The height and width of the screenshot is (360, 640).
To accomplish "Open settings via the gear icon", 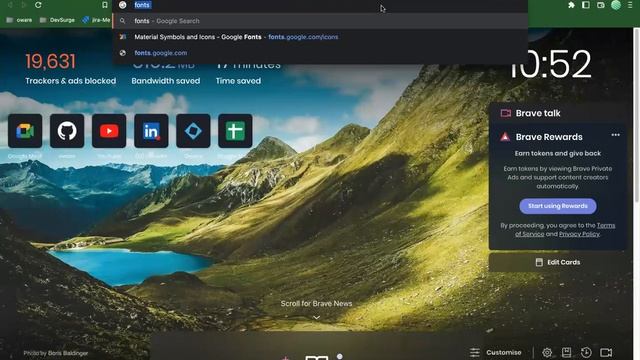I will point(547,352).
